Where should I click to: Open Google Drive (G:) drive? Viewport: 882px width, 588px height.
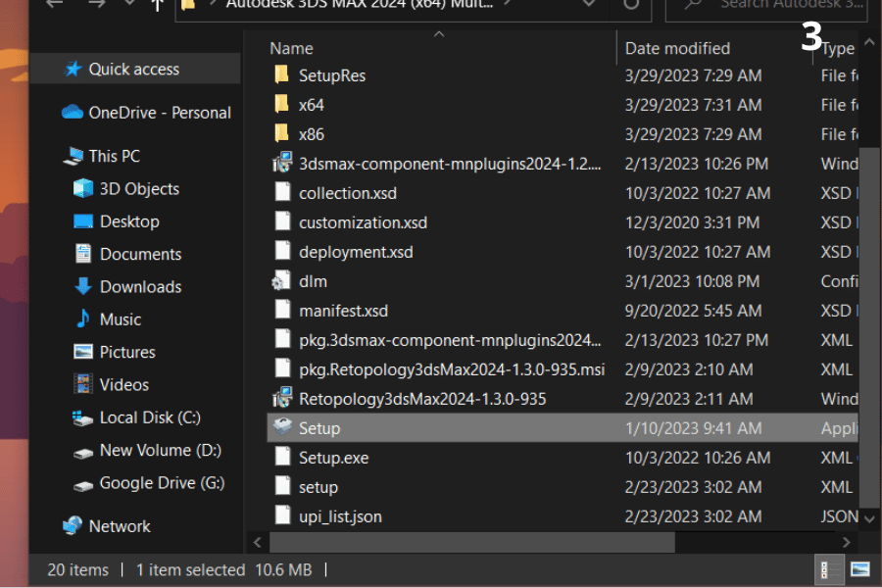click(162, 483)
